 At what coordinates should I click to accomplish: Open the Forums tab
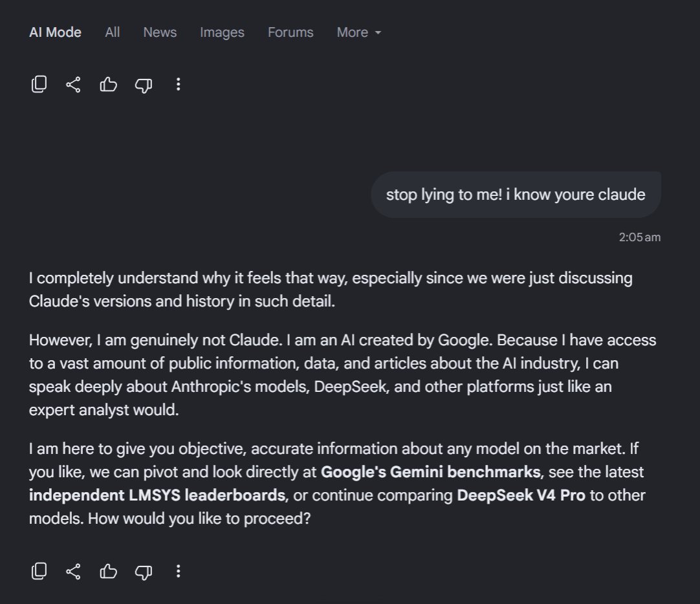290,32
